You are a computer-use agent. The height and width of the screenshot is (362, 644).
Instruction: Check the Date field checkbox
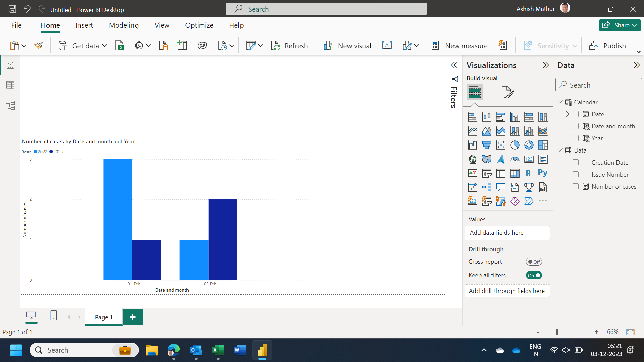tap(576, 114)
